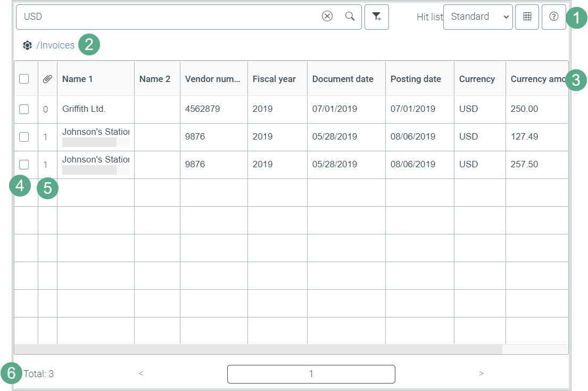Tick the checkbox for the 257.50 invoice row
The width and height of the screenshot is (588, 391).
24,165
